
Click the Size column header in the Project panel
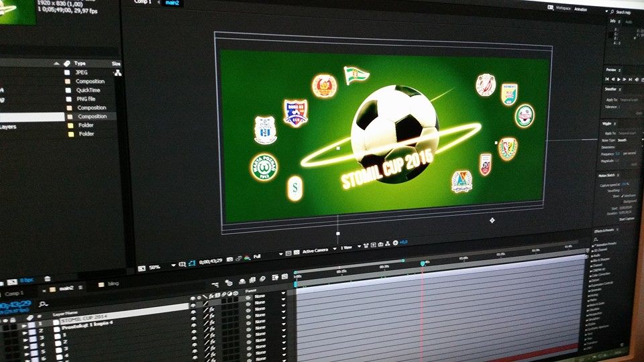coord(116,64)
